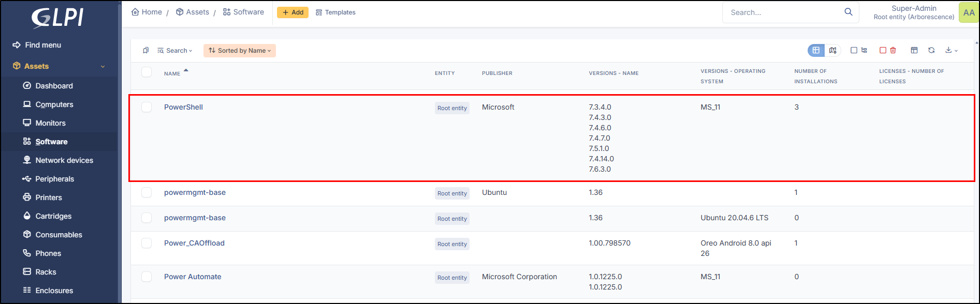
Task: Check the powermgmt-base Ubuntu publisher row checkbox
Action: point(147,192)
